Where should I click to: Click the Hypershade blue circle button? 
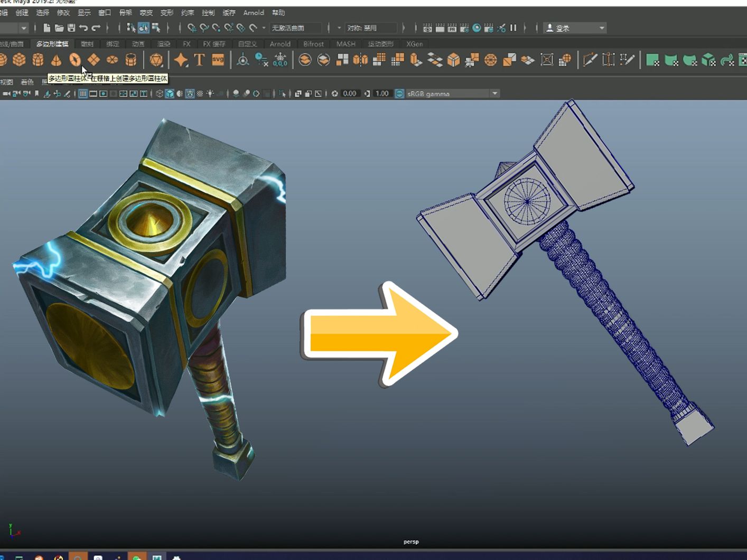click(477, 28)
